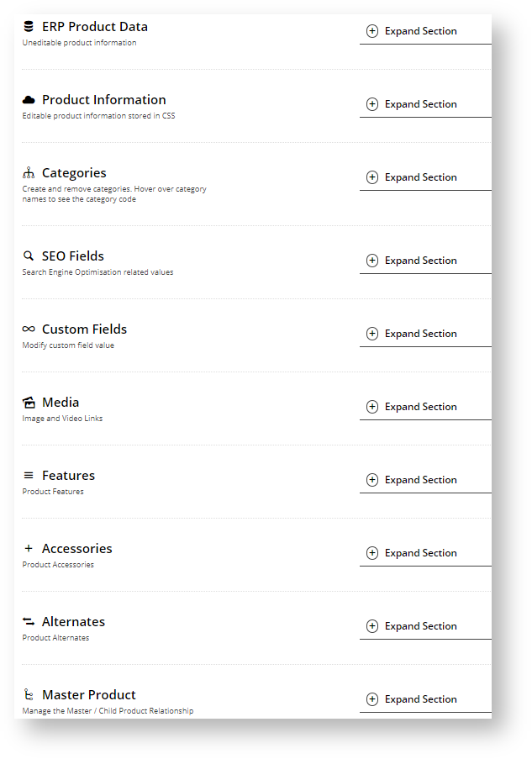This screenshot has width=532, height=759.
Task: Click the SEO Fields magnifier icon
Action: [29, 256]
